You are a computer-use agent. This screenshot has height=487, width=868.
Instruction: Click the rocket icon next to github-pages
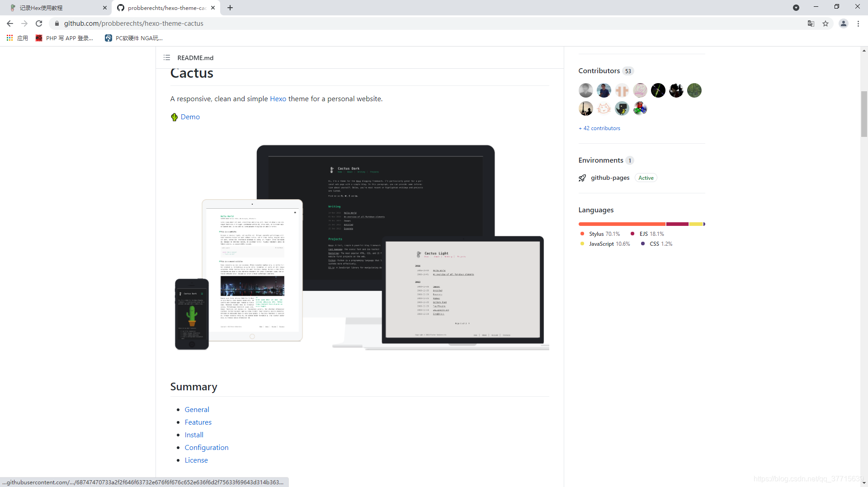point(582,178)
